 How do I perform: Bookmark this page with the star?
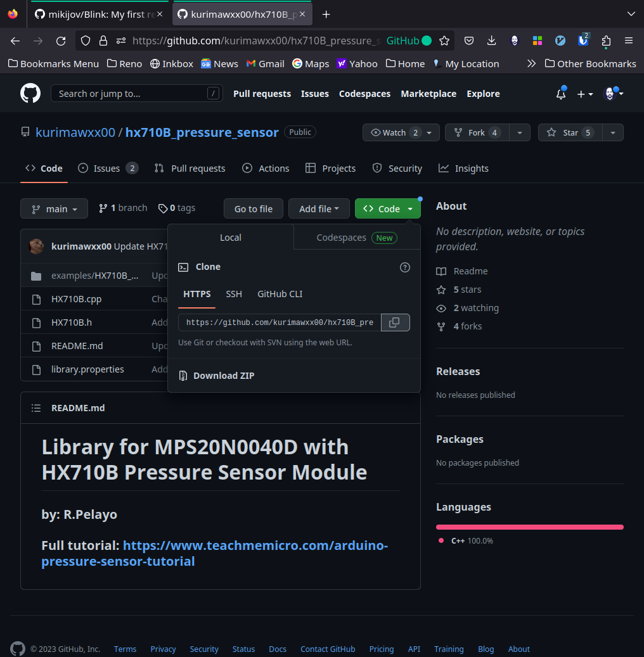pos(444,41)
